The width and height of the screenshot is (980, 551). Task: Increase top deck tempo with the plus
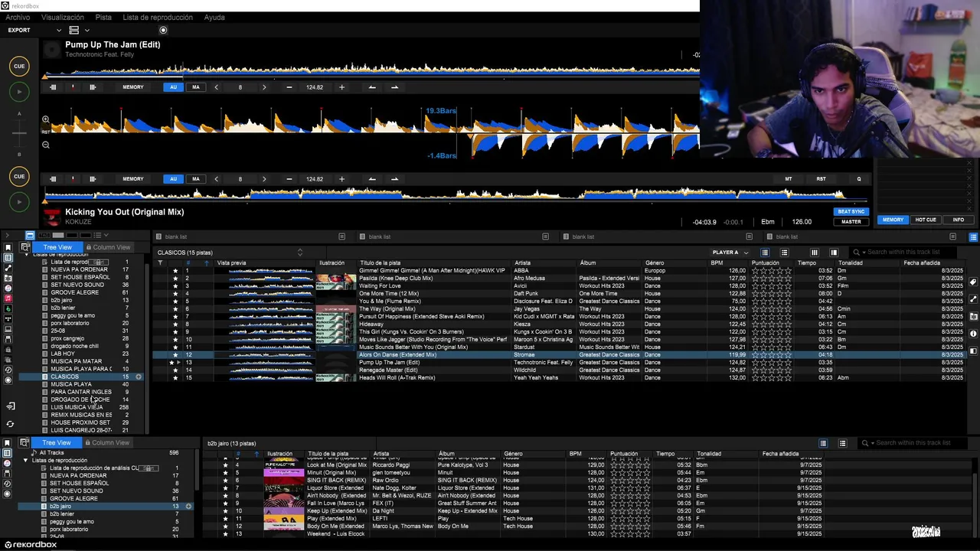(341, 87)
